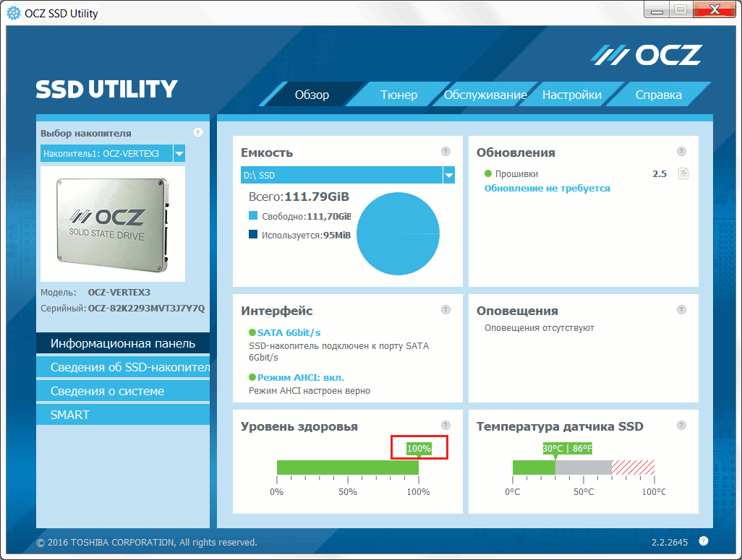Screen dimensions: 742x560
Task: Open help icon in Емкость panel
Action: point(445,151)
